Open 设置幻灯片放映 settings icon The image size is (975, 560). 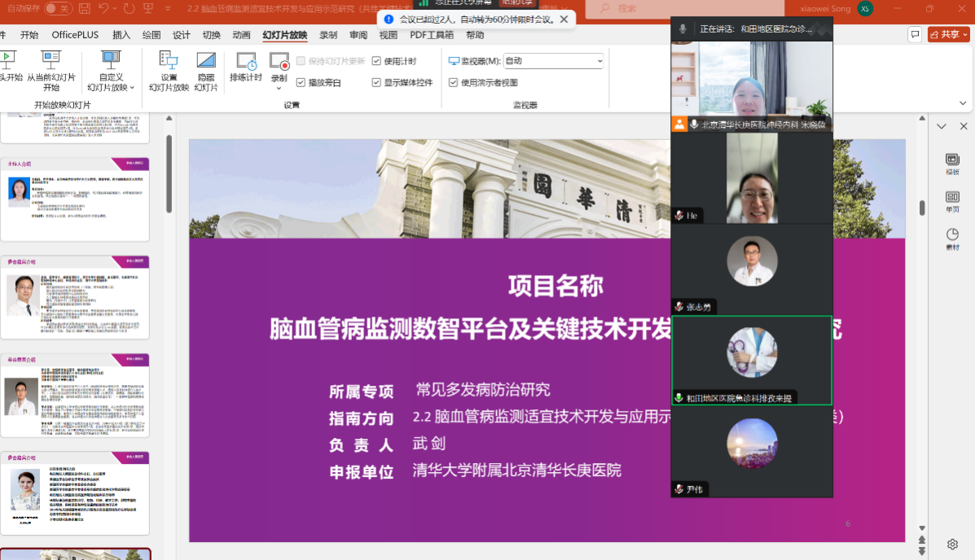point(169,62)
